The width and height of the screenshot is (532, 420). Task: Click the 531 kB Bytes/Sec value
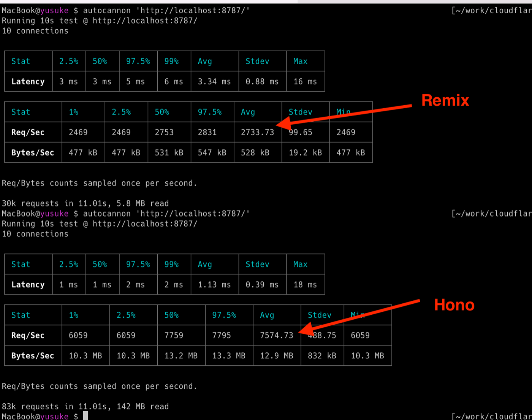169,152
